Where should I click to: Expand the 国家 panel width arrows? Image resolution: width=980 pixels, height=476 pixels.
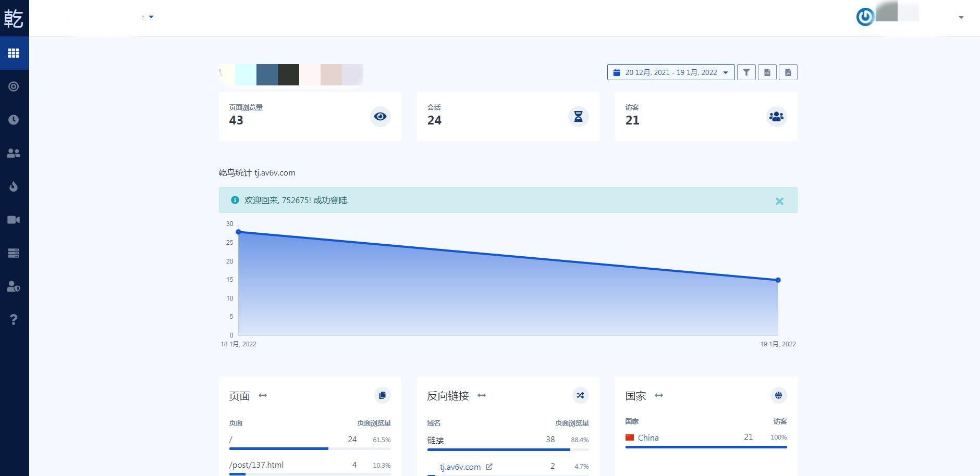659,395
